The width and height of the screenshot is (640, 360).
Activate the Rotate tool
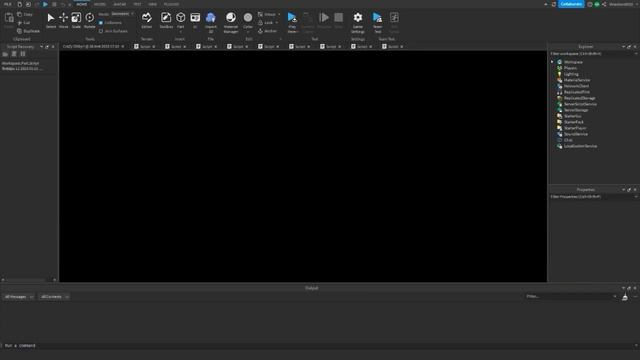[89, 20]
